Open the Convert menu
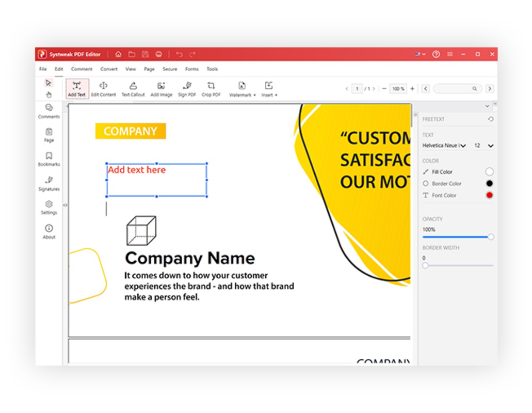Viewport: 532px width, 413px height. pyautogui.click(x=108, y=69)
